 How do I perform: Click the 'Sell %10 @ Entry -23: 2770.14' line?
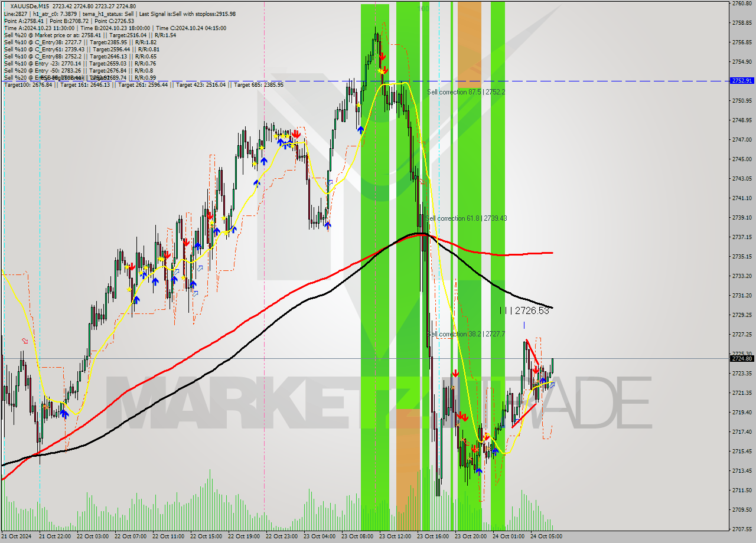point(80,63)
